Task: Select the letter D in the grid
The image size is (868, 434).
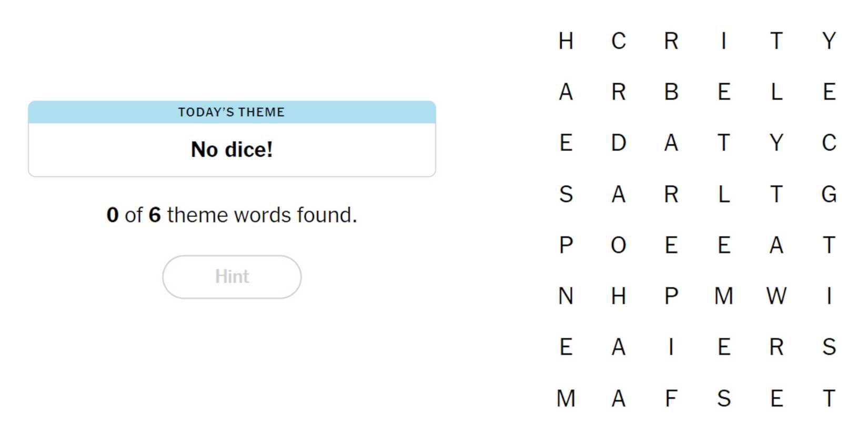Action: coord(618,143)
